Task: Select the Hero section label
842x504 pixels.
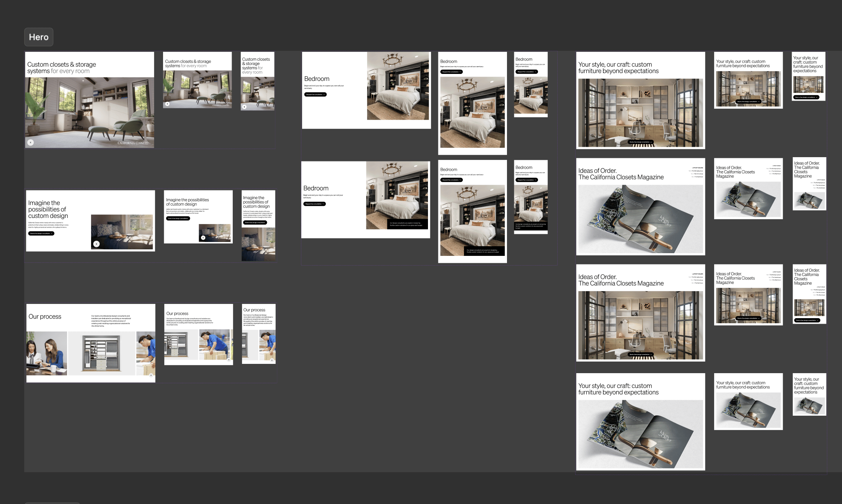Action: [39, 37]
